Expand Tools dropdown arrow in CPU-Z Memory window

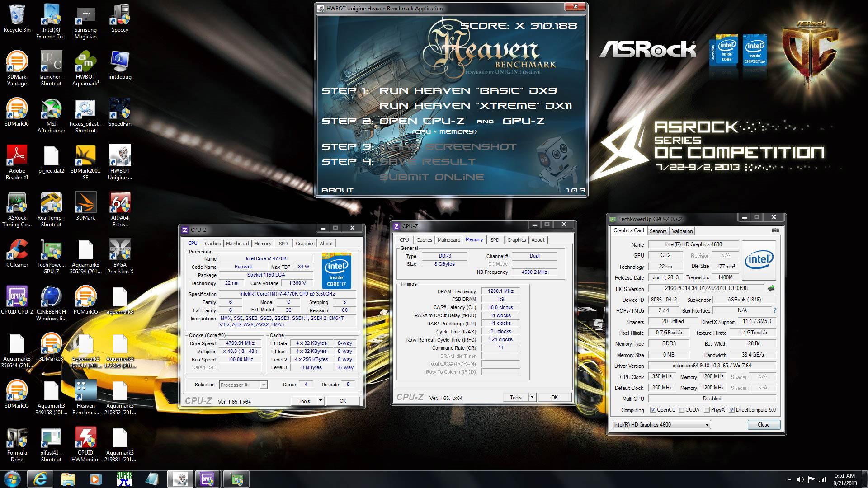[532, 397]
